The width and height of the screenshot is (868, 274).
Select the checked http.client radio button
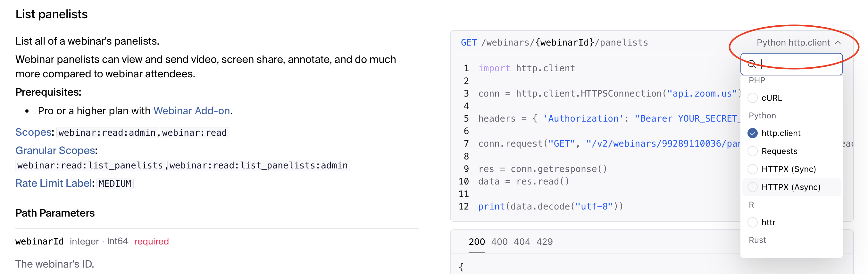coord(752,133)
